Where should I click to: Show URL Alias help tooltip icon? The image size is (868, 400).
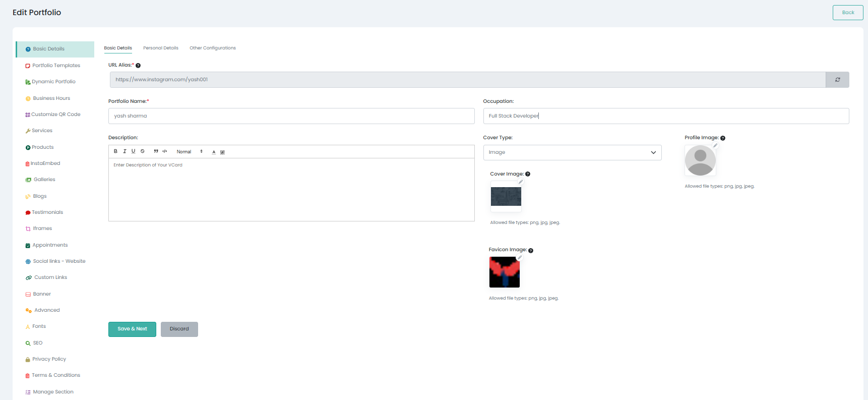(138, 66)
